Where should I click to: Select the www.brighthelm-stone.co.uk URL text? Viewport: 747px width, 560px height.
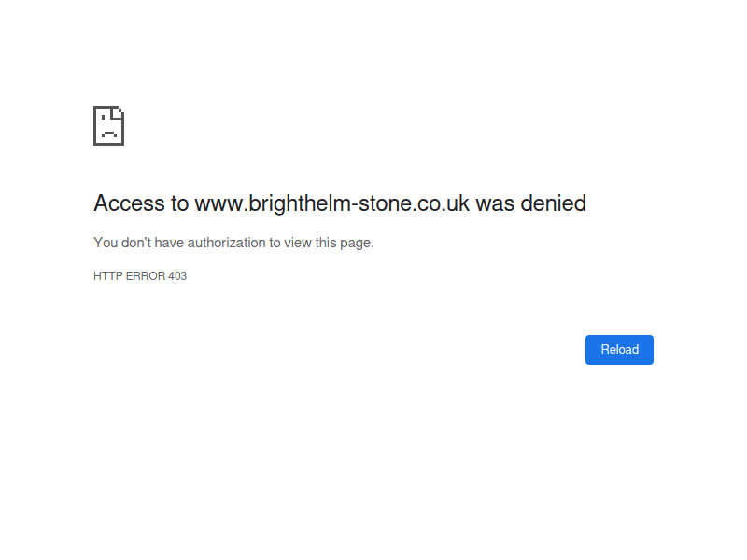pos(333,203)
